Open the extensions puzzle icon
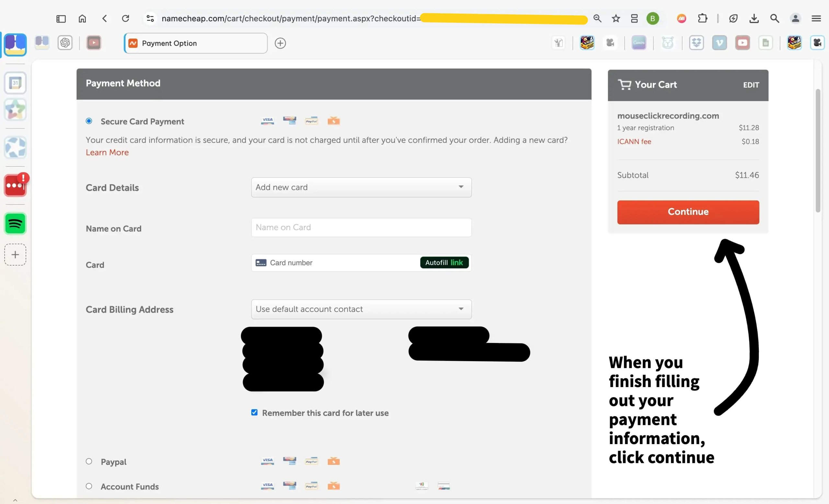The image size is (829, 504). click(x=702, y=18)
